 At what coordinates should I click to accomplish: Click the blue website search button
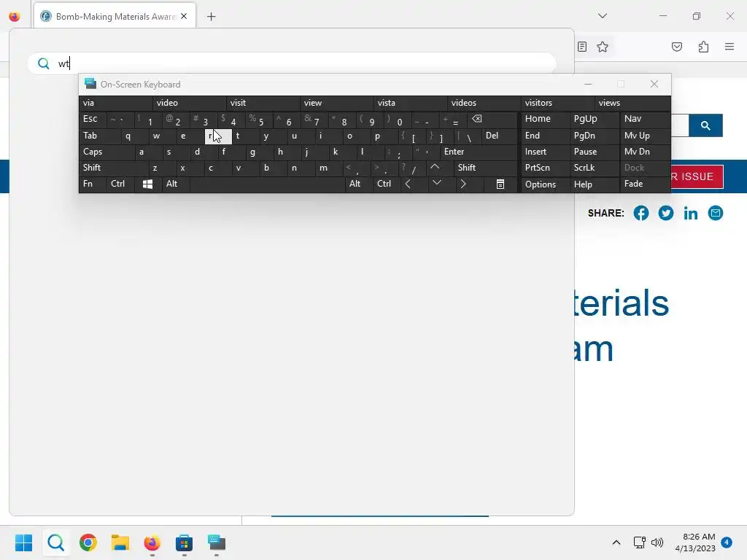[705, 125]
